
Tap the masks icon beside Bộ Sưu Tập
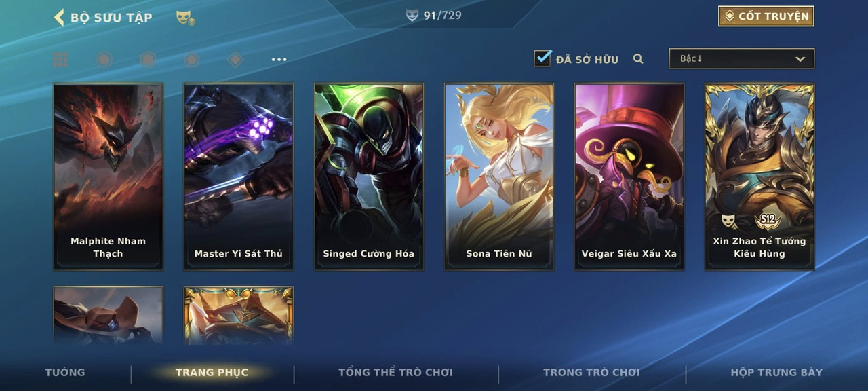pos(185,18)
